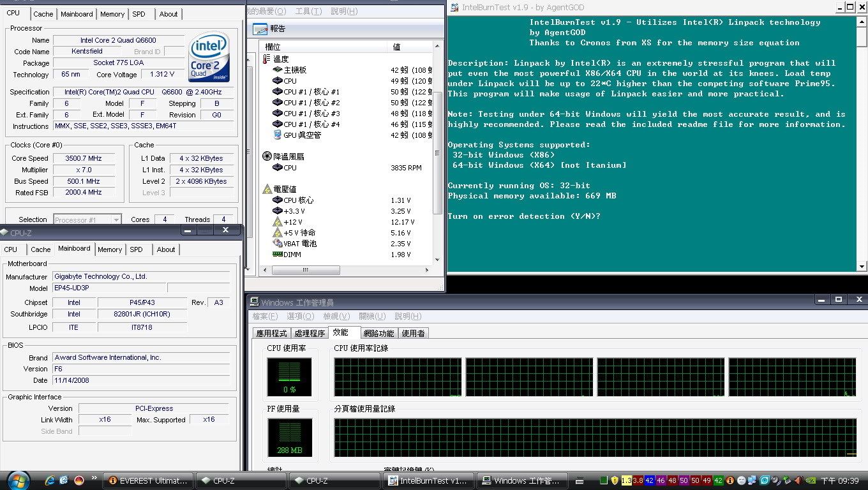Click the fan icon beside 降溫風扇
The height and width of the screenshot is (490, 868).
(267, 156)
